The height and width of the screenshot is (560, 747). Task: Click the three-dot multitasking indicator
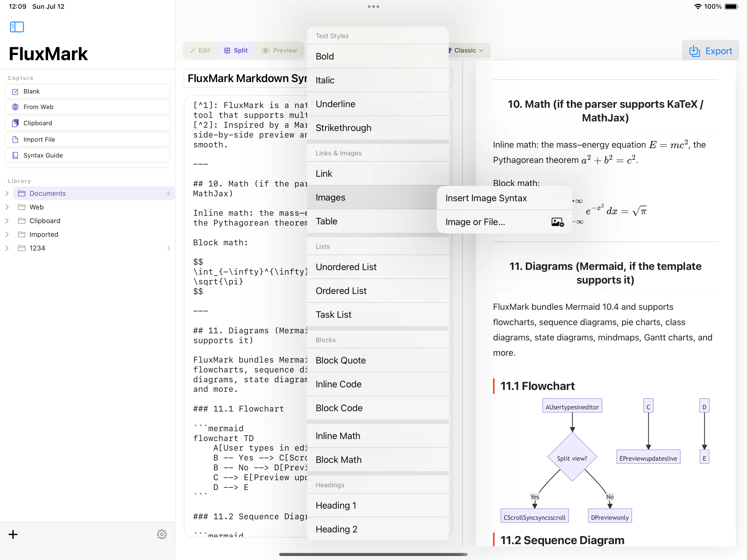373,6
